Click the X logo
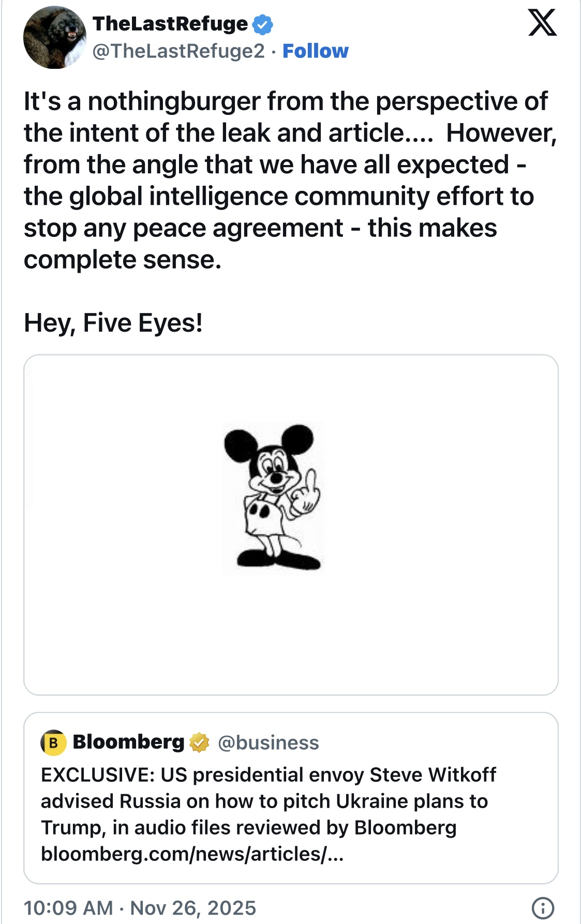 542,23
